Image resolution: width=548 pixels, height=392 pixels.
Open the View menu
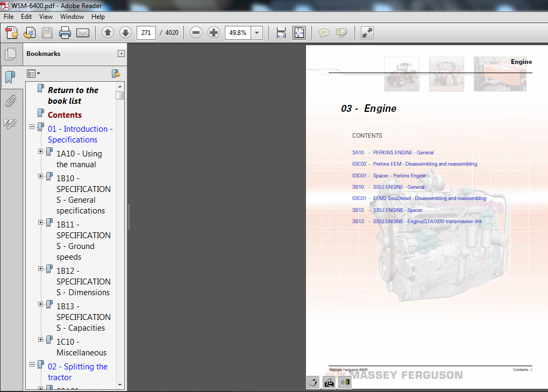coord(46,17)
